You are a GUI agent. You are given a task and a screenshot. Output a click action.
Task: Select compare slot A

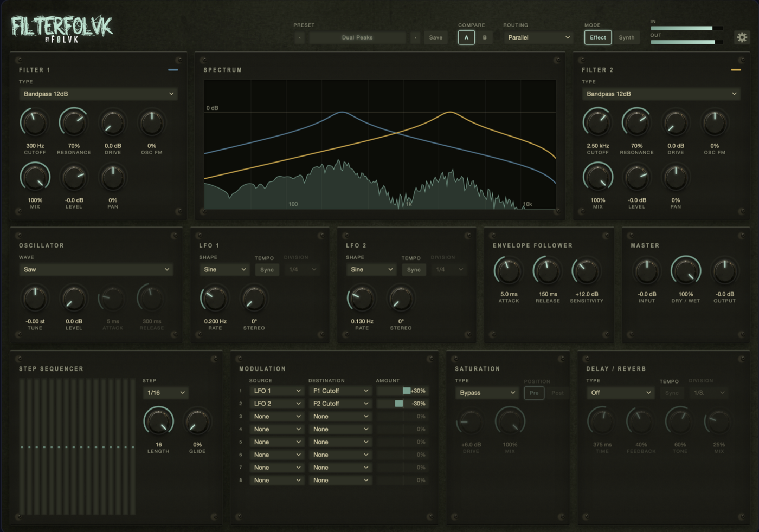(466, 37)
